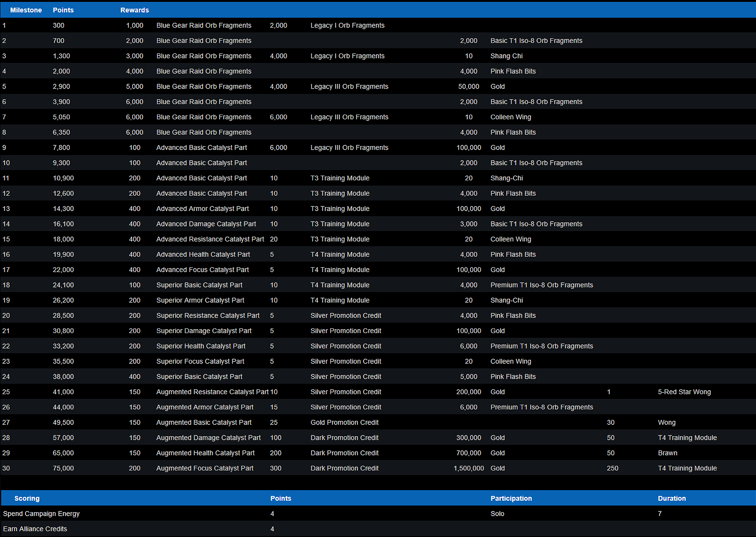
Task: Select the 22,000 points cell
Action: point(63,270)
